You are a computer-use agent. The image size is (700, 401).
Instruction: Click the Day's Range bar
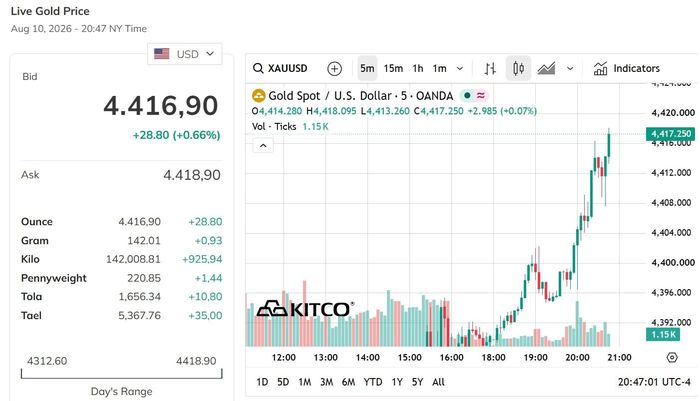(121, 374)
